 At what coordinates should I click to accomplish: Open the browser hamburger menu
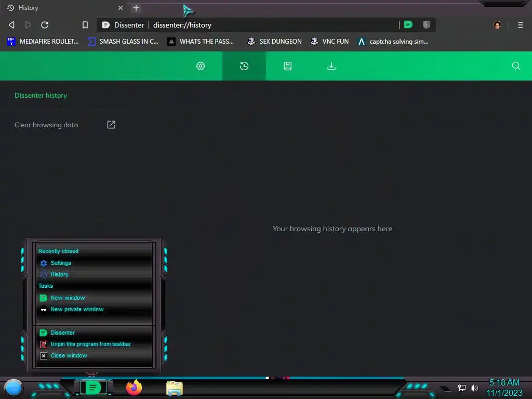click(521, 25)
